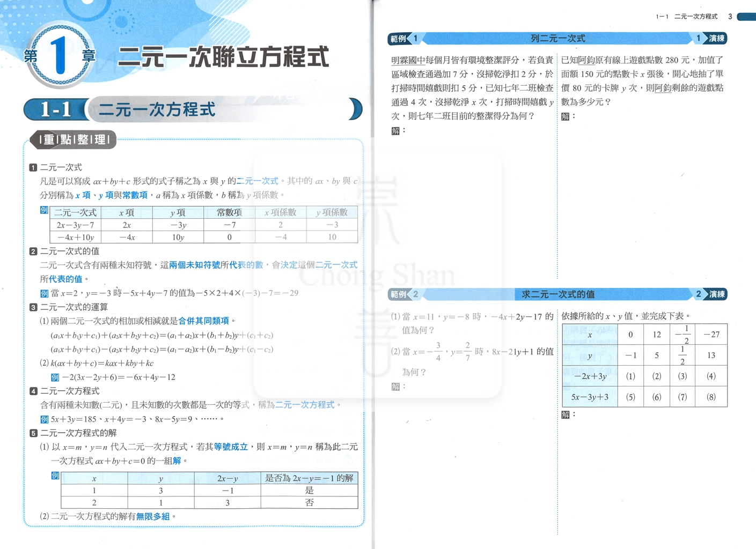
Task: Click the 解 marker below the 依據所給 table
Action: tap(565, 414)
